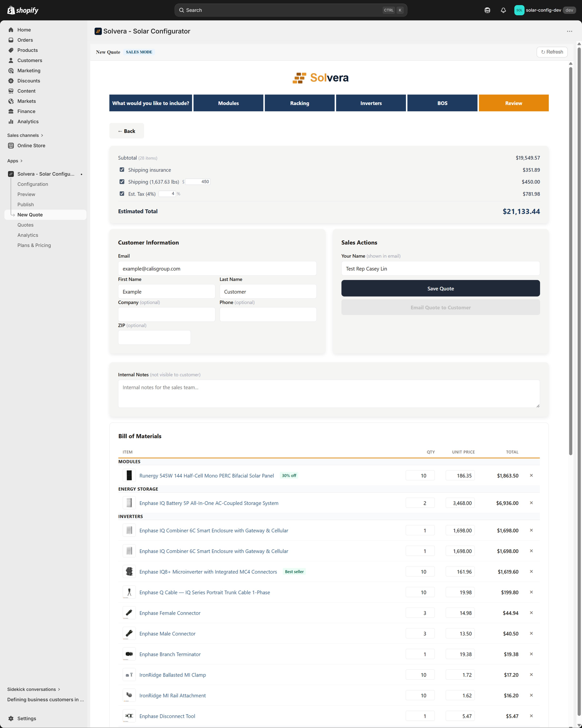Click the Shopify logo
The width and height of the screenshot is (582, 728).
23,10
